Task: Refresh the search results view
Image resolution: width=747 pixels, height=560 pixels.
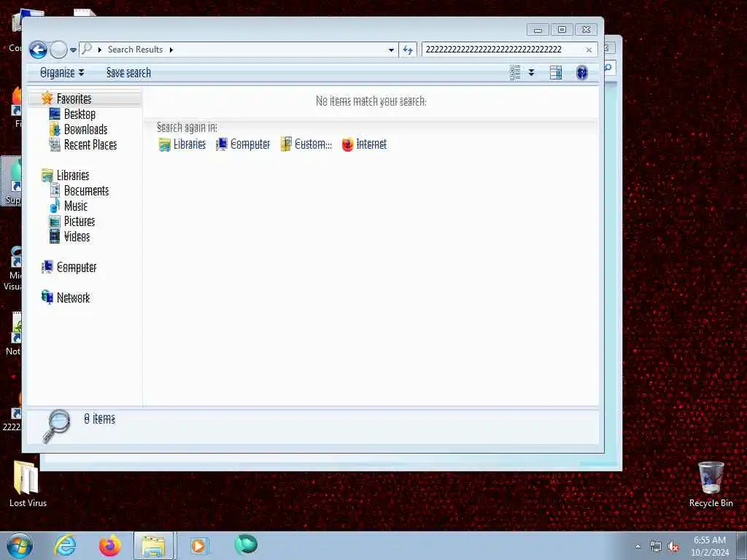Action: (x=408, y=50)
